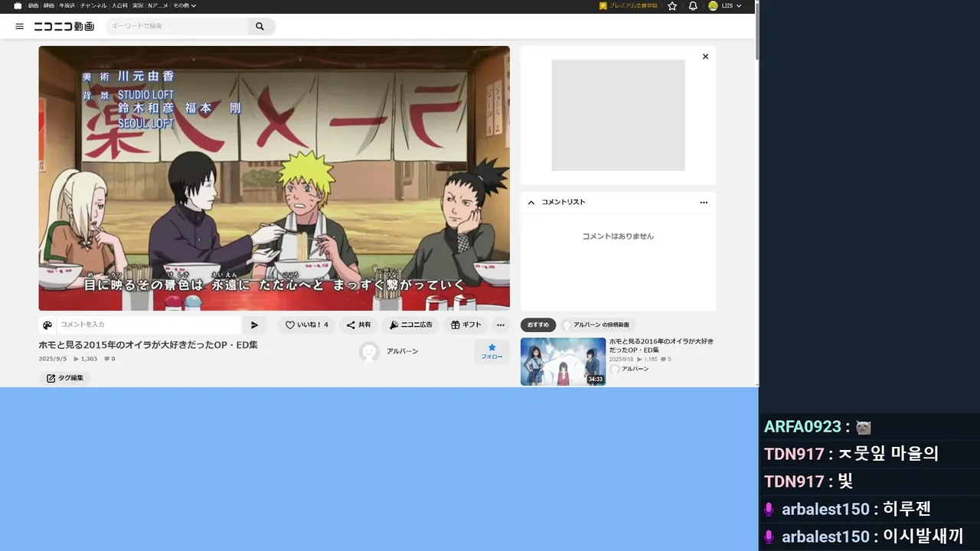Click the LIIS user avatar
Image resolution: width=980 pixels, height=551 pixels.
713,5
